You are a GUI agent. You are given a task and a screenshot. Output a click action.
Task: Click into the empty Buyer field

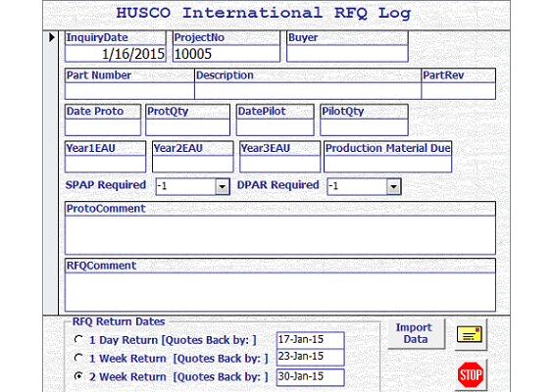pyautogui.click(x=347, y=54)
